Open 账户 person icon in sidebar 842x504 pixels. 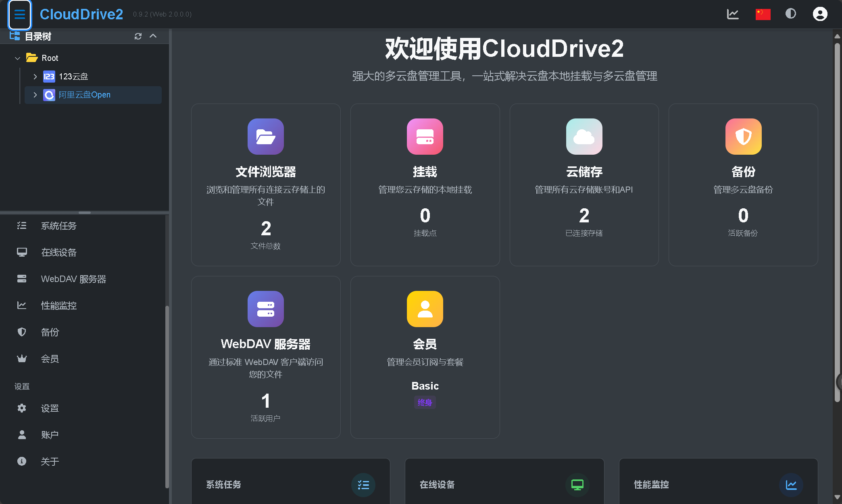pyautogui.click(x=22, y=435)
